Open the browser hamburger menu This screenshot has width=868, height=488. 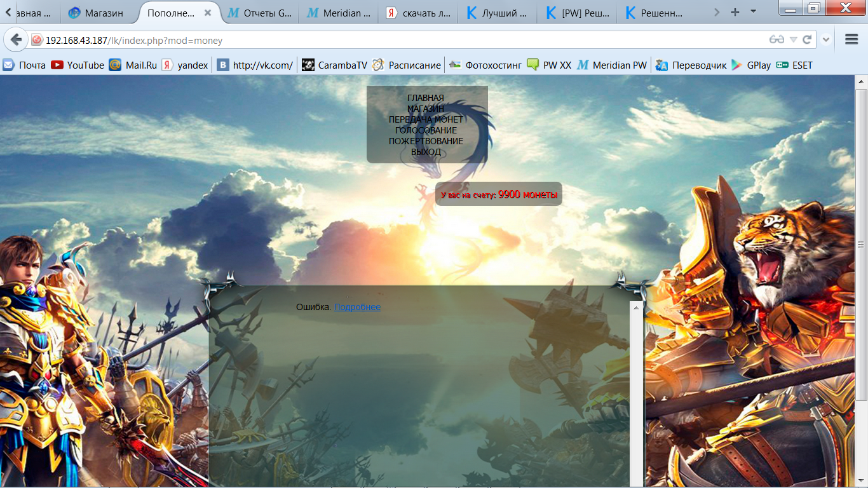(x=851, y=39)
